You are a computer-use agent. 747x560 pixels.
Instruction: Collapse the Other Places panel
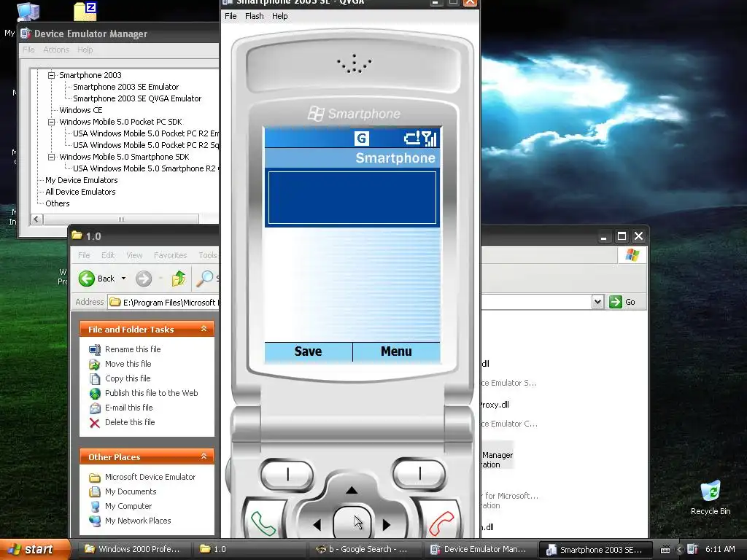pyautogui.click(x=204, y=456)
